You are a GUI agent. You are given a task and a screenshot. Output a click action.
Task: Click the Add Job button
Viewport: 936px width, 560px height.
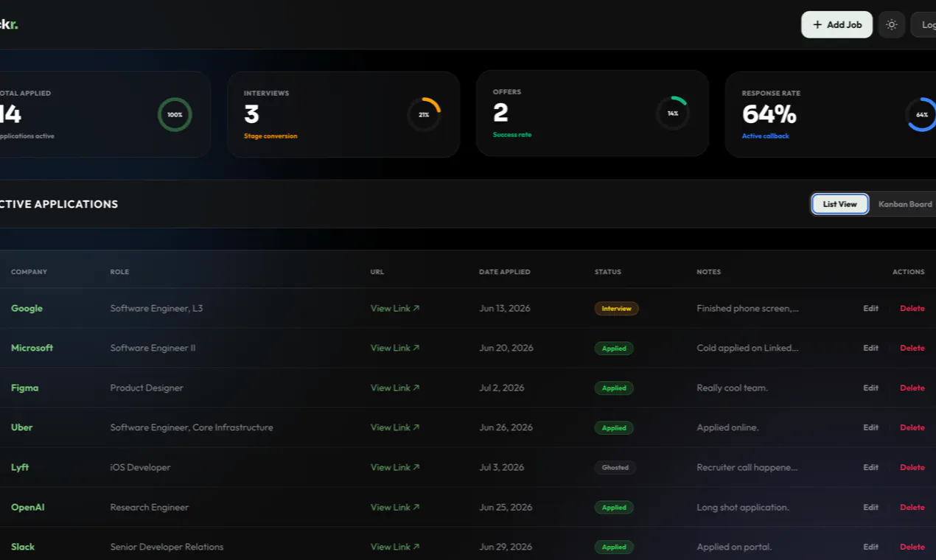(837, 24)
